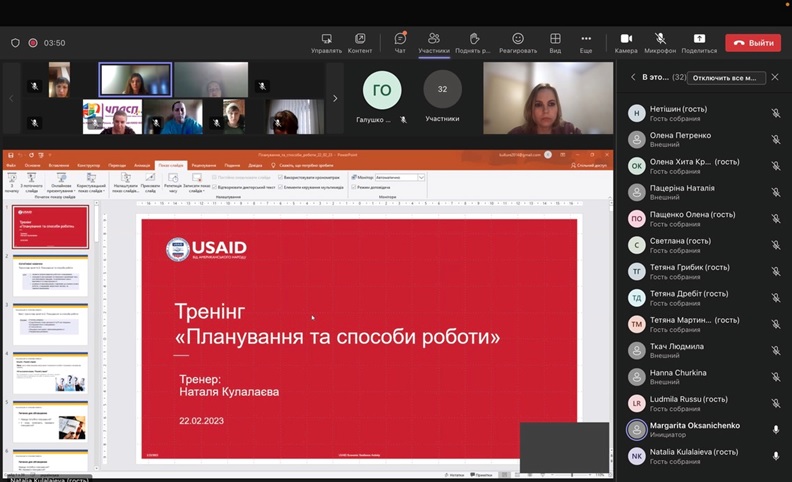Click the Undo arrow in PowerPoint title bar

pyautogui.click(x=21, y=155)
